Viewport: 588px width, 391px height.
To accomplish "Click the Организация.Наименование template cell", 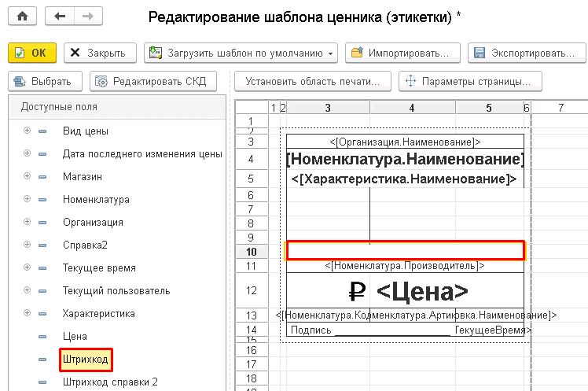I will 405,142.
